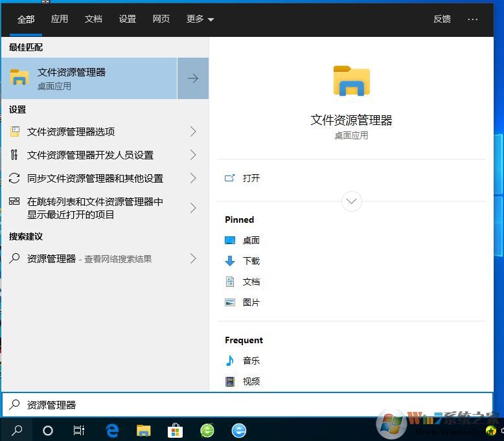Expand more actions with the circular chevron

(x=351, y=201)
